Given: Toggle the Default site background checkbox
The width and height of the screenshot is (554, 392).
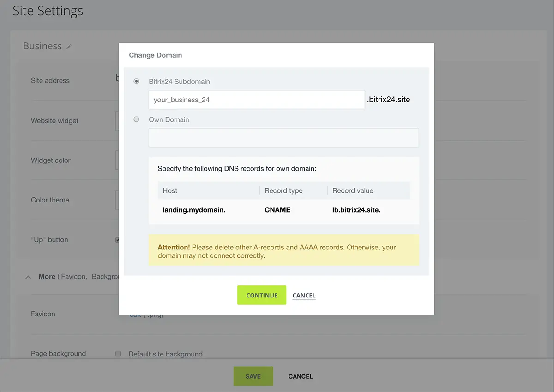Looking at the screenshot, I should (118, 354).
